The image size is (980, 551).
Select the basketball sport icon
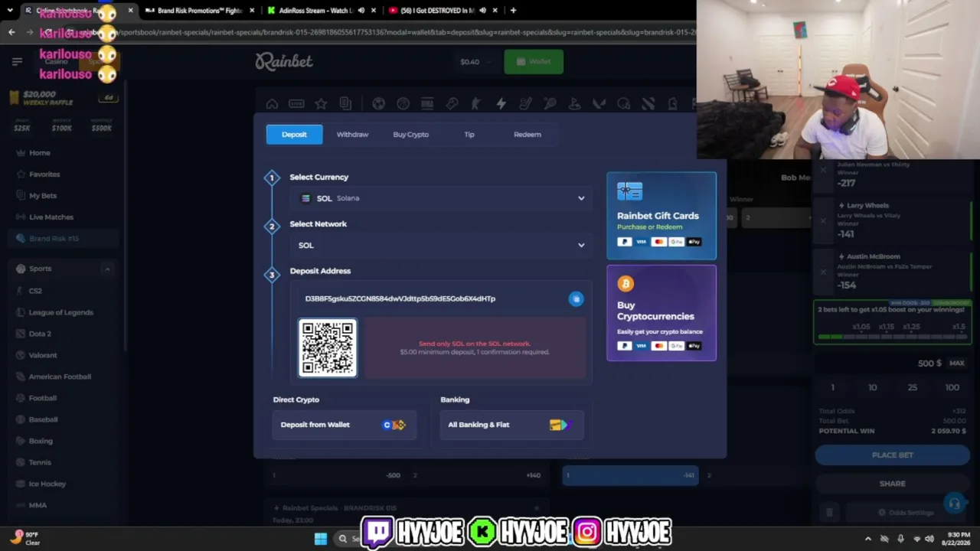(403, 104)
